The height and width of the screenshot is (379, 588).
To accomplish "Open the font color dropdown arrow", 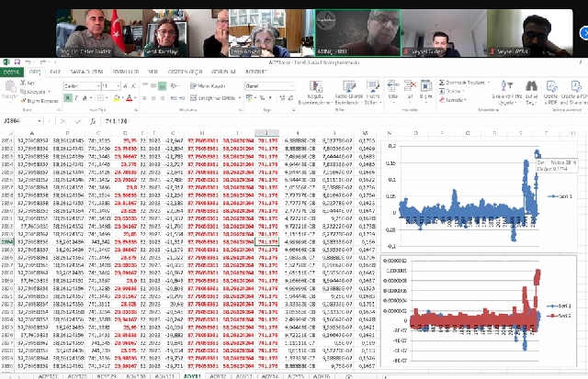I will point(135,98).
